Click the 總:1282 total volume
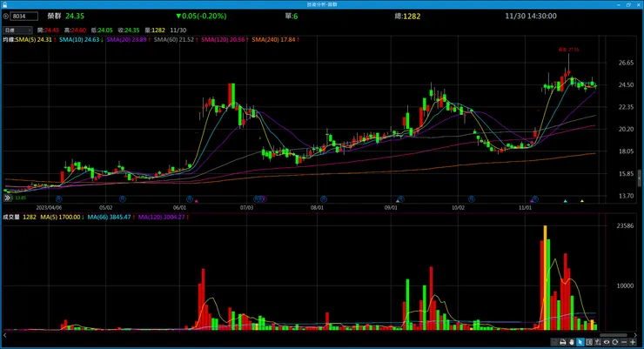 click(407, 16)
